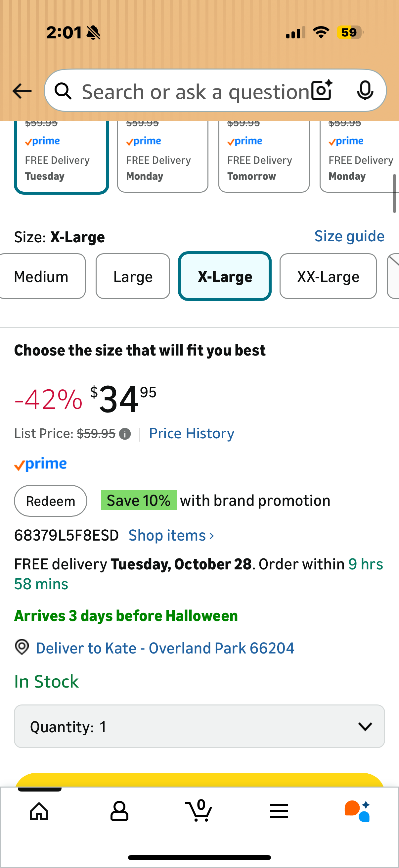Change delivery address via Deliver to Kate
The height and width of the screenshot is (868, 399).
click(165, 648)
